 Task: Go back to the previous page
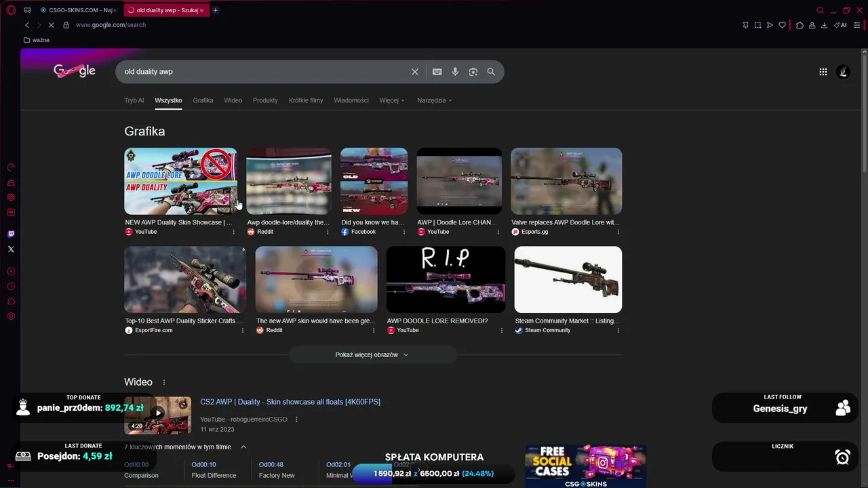27,25
